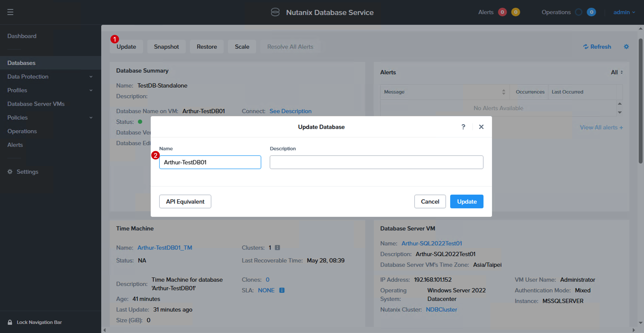Expand the Data Protection menu
This screenshot has width=644, height=333.
[x=91, y=77]
